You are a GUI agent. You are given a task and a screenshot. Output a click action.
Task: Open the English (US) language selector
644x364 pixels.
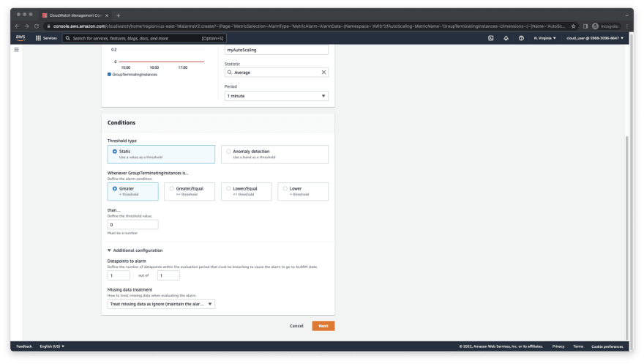point(52,346)
